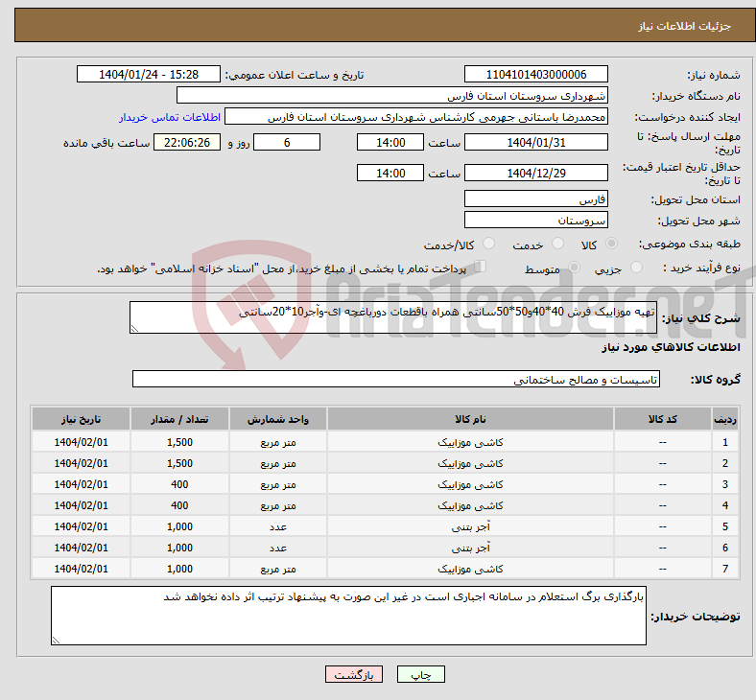
Task: Click the شرح کلی نیاز description textarea
Action: [393, 317]
